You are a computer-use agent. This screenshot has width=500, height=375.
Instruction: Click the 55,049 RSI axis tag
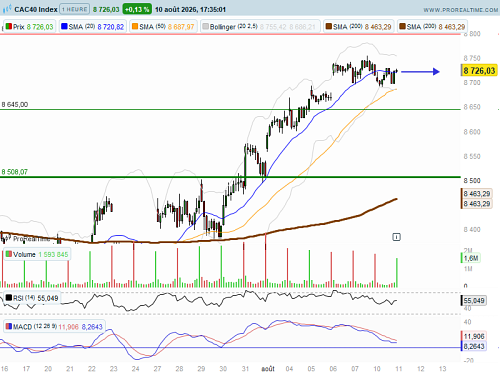point(473,301)
